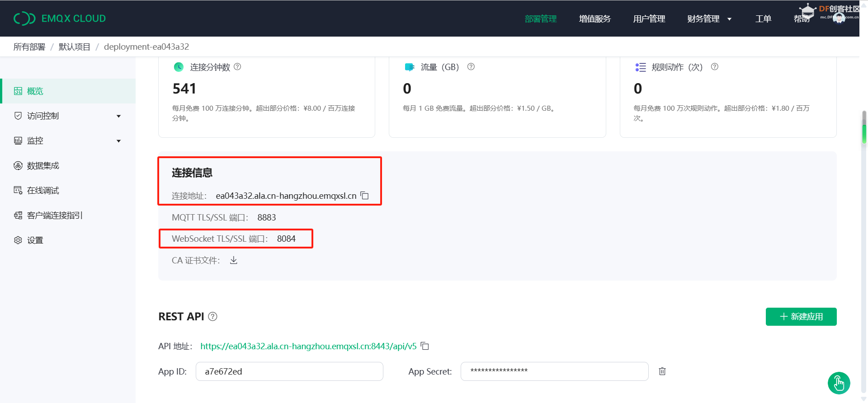Copy the connection address ea043a32.ala.cn-hangzhou.emqxsl.cn
The image size is (868, 403).
tap(365, 196)
